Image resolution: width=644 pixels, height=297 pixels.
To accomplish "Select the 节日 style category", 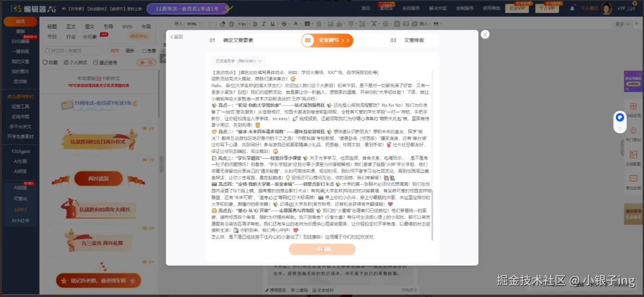I will (x=52, y=37).
